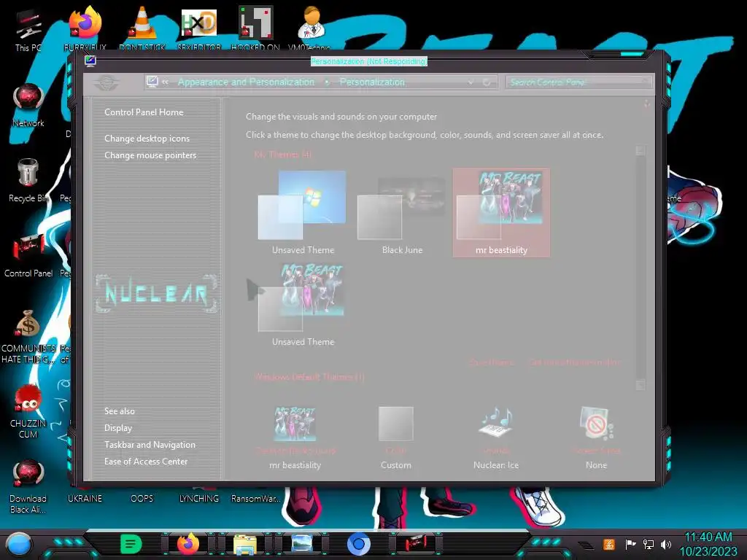The image size is (747, 560).
Task: Open the Color Custom swatch setting
Action: 395,437
